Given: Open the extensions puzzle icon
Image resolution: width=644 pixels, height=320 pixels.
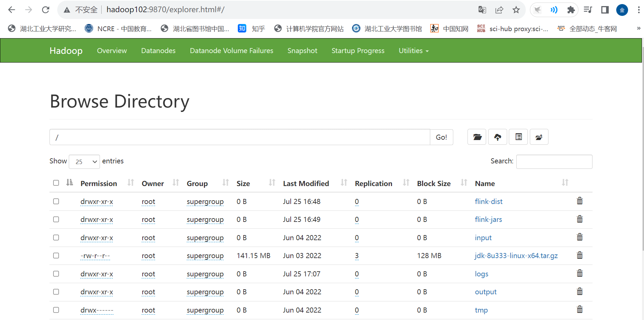Looking at the screenshot, I should [x=571, y=10].
